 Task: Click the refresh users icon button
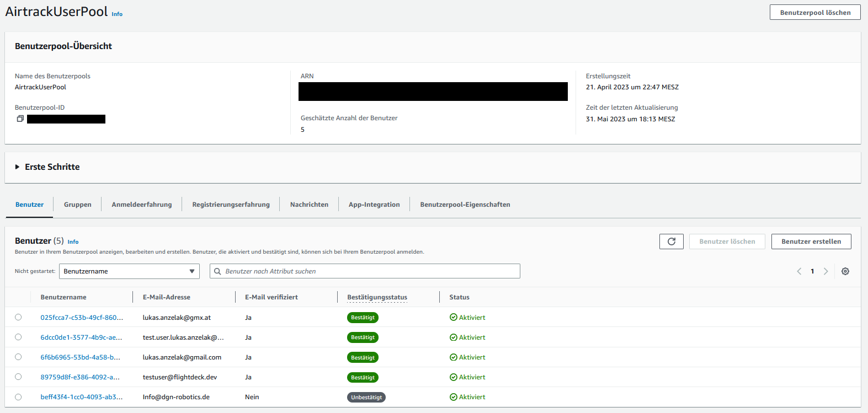pyautogui.click(x=672, y=242)
